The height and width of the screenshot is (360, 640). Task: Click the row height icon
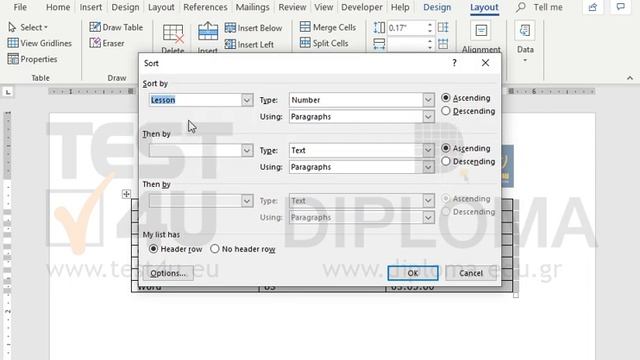(379, 28)
